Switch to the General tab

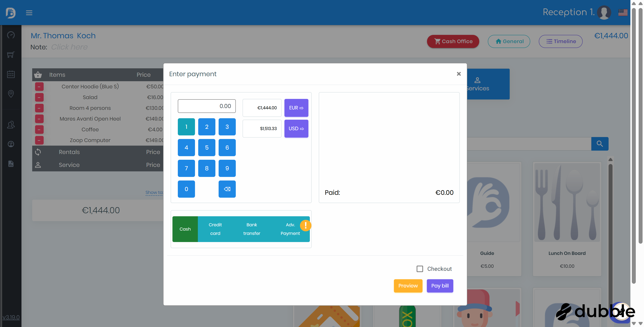pyautogui.click(x=509, y=41)
